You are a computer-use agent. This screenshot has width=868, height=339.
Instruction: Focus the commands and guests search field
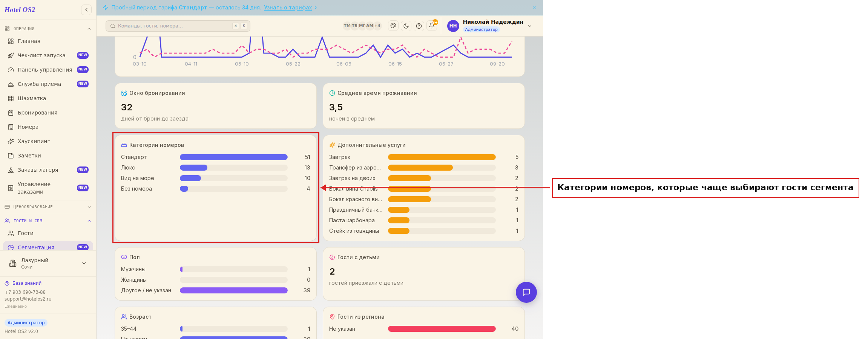click(x=178, y=26)
